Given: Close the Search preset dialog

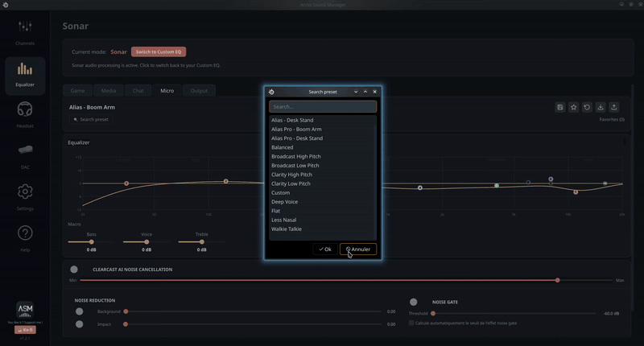Looking at the screenshot, I should click(374, 92).
